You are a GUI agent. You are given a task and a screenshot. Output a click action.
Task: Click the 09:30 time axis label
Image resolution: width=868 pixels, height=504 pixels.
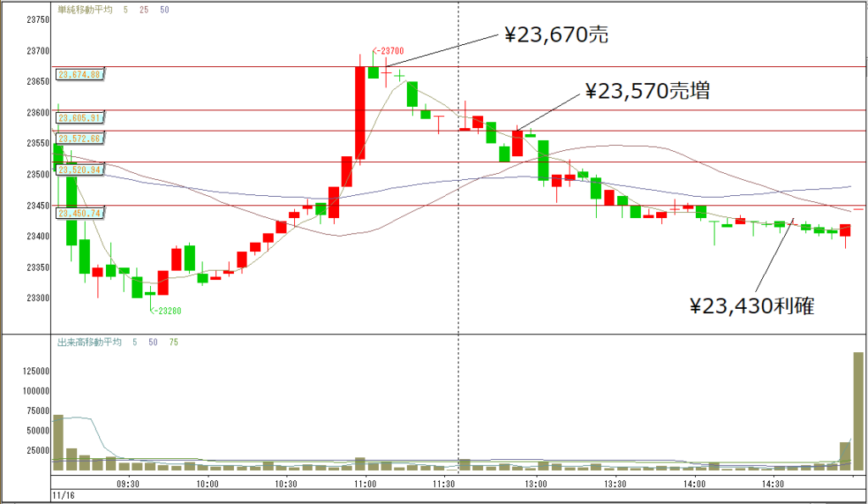coord(128,484)
